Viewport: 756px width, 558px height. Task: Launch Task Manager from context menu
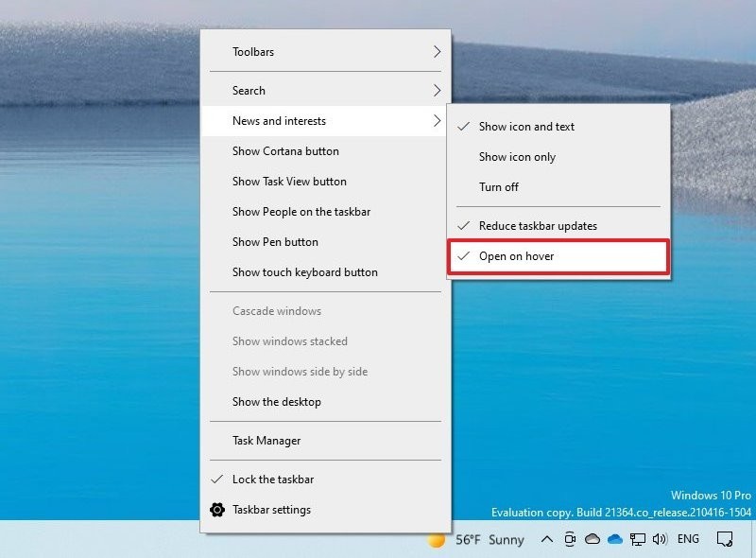pyautogui.click(x=325, y=441)
